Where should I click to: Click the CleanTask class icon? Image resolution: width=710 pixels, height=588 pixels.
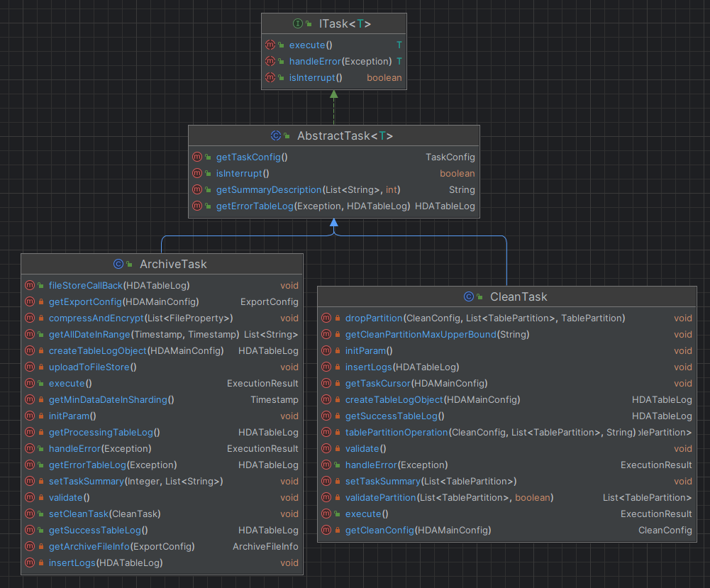point(468,297)
